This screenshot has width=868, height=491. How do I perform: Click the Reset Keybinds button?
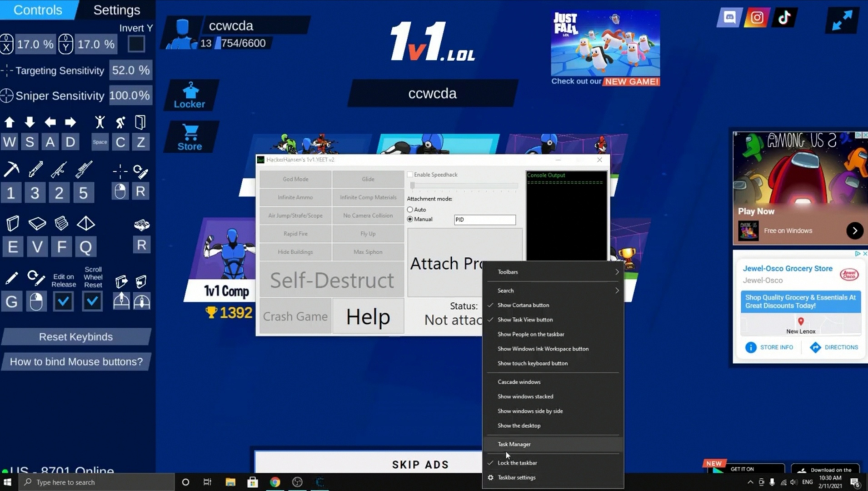tap(76, 337)
